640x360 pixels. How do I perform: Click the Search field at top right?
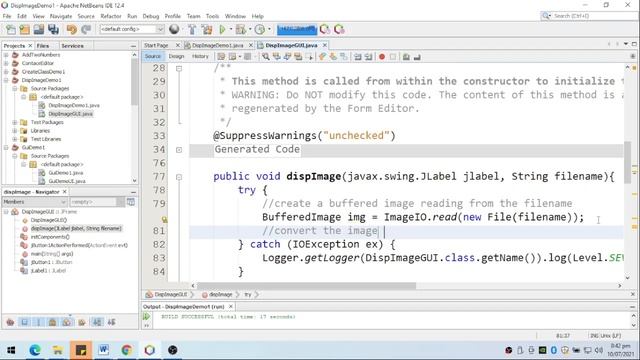(590, 16)
